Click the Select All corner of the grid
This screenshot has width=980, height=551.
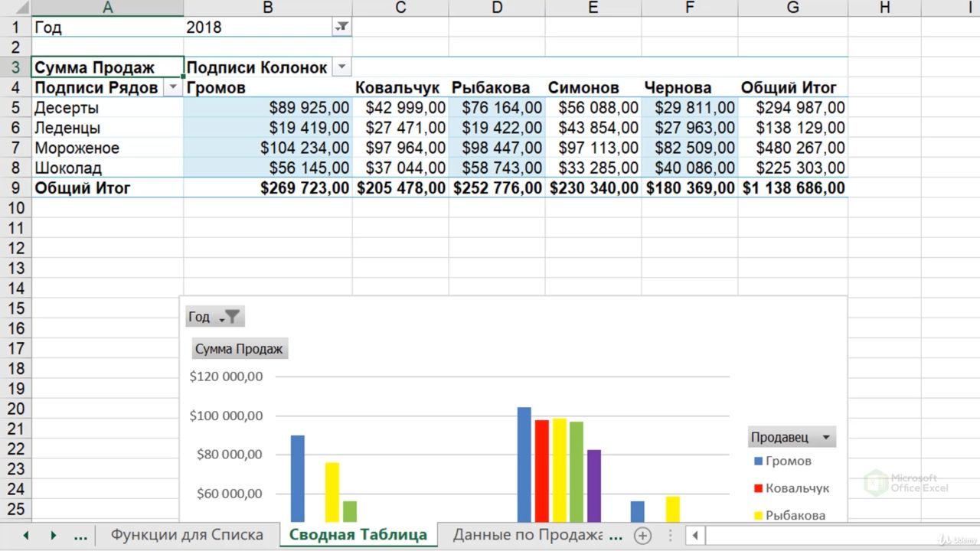(15, 8)
